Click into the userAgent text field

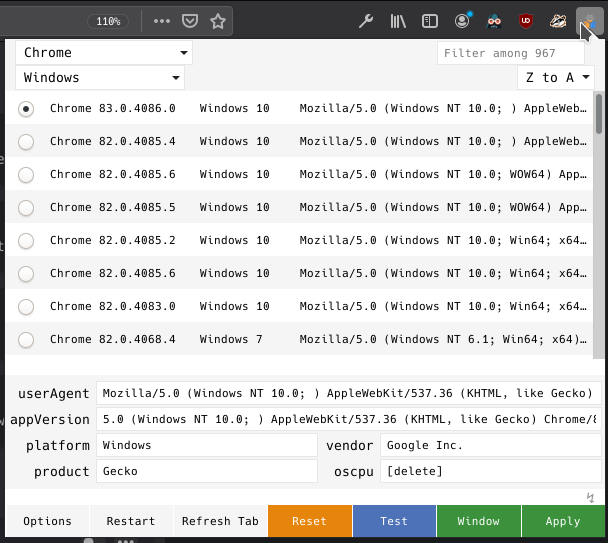pos(349,393)
